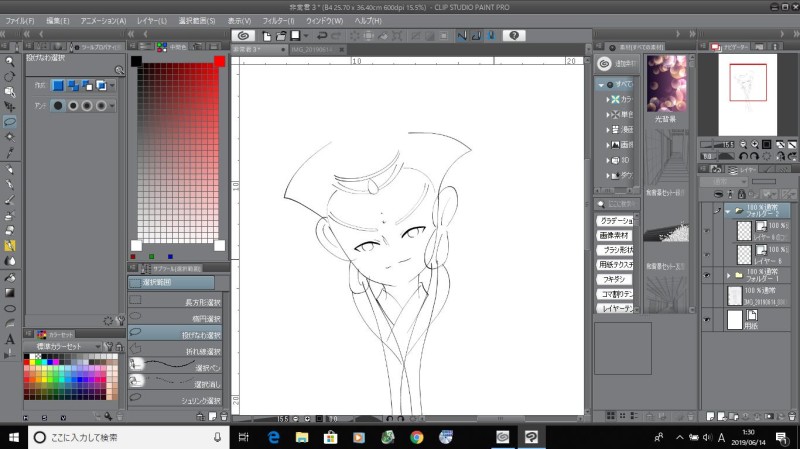Select シュリンク選択 shrink selection sub tool
The image size is (800, 449).
point(175,400)
